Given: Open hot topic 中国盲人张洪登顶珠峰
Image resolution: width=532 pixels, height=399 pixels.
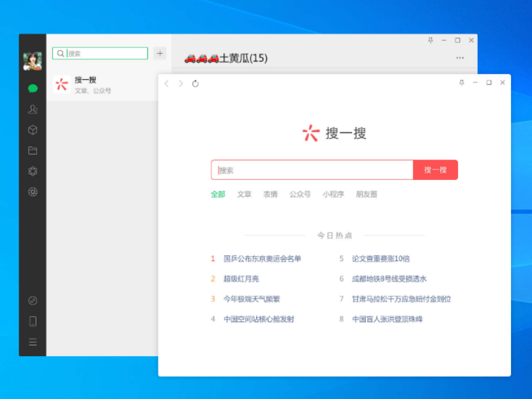Looking at the screenshot, I should tap(387, 319).
